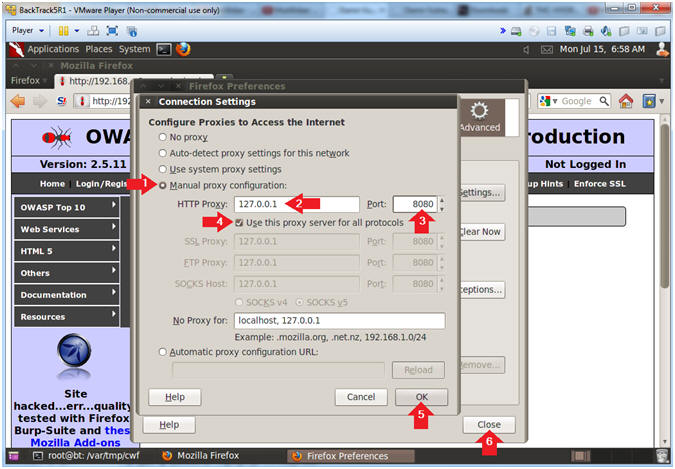The width and height of the screenshot is (675, 469).
Task: Switch to Mozilla Firefox taskbar item
Action: pos(201,456)
